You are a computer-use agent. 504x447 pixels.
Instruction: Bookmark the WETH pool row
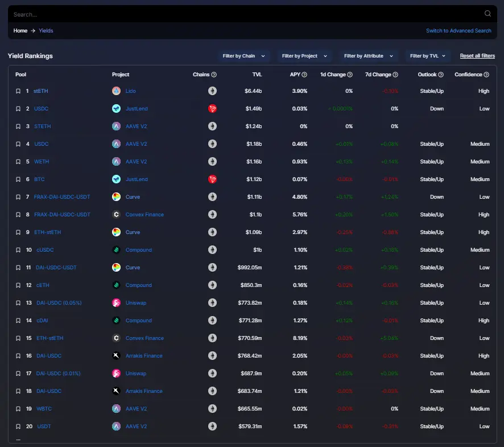click(x=18, y=162)
